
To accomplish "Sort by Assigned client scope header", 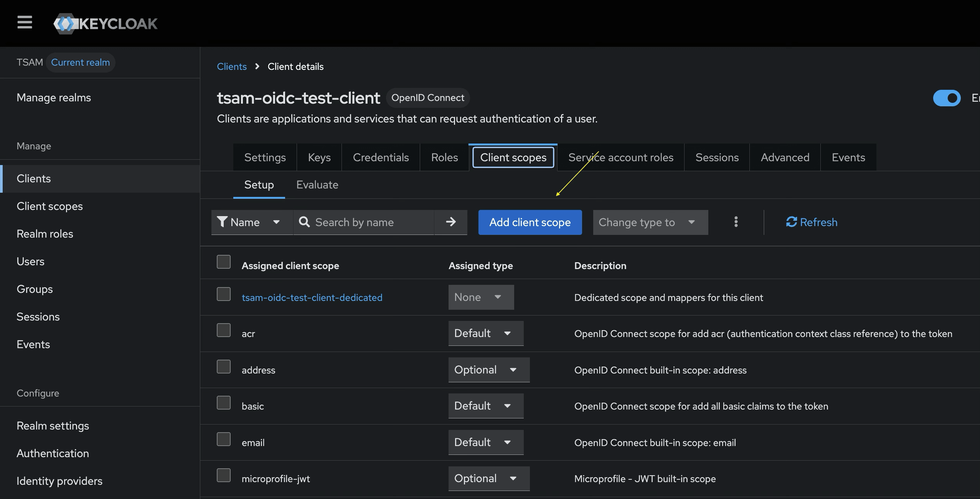I will [x=290, y=266].
